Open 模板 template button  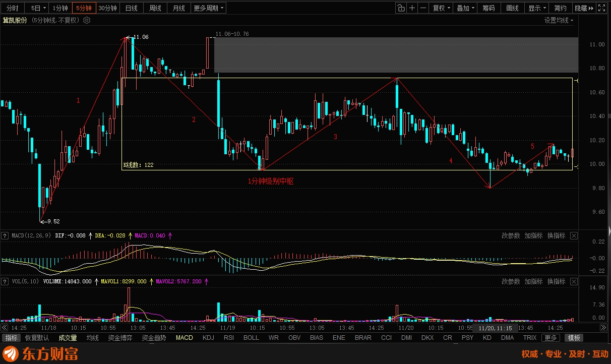point(574,338)
